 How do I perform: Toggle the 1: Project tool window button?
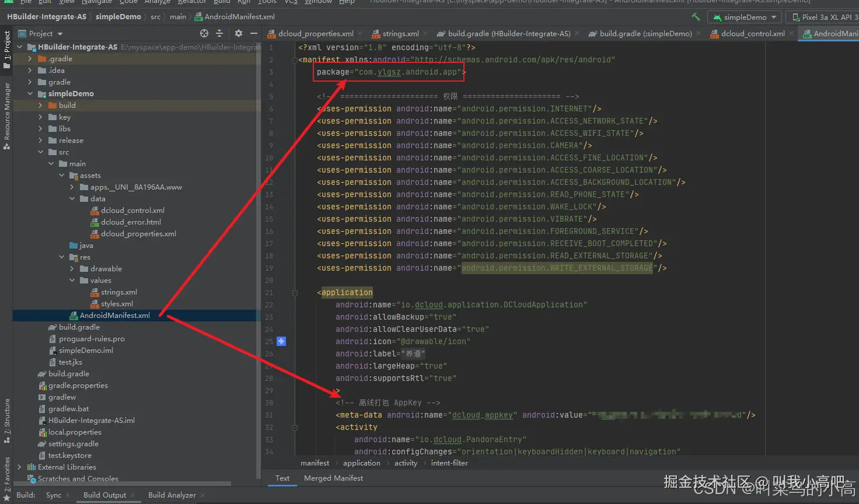pos(6,50)
